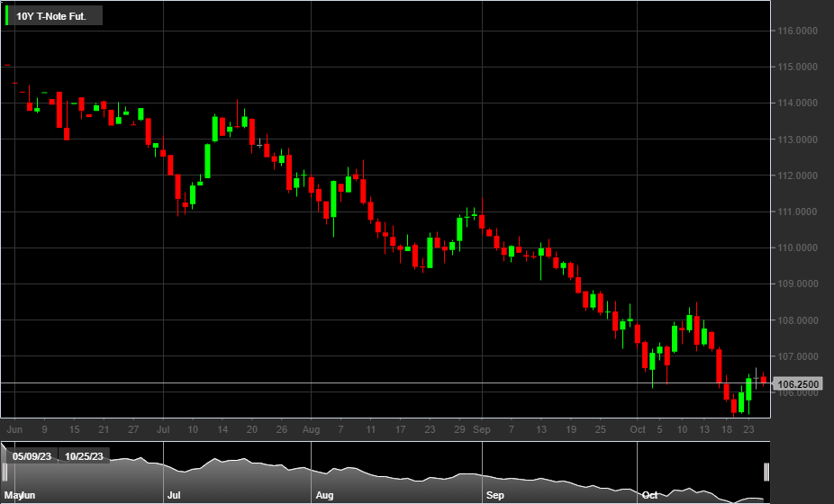Screen dimensions: 834x504
Task: Click the green series marker beside 10Y T-Note Fut.
Action: pos(7,15)
